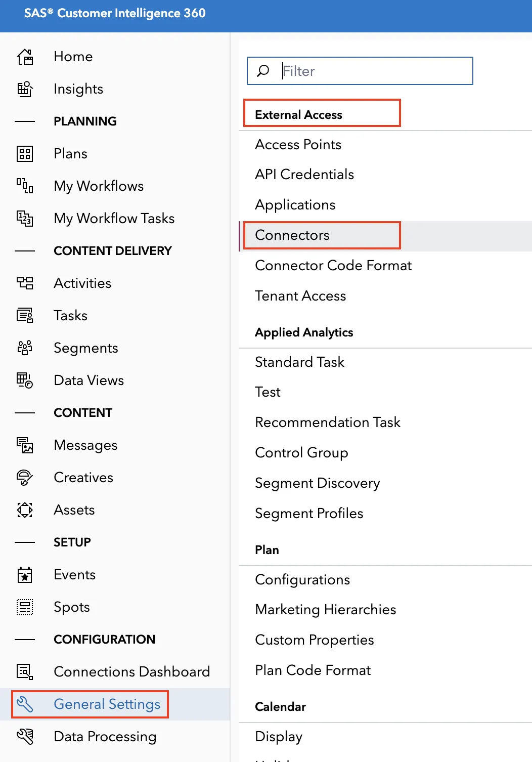Open Segment Profiles setting
532x762 pixels.
coord(309,514)
